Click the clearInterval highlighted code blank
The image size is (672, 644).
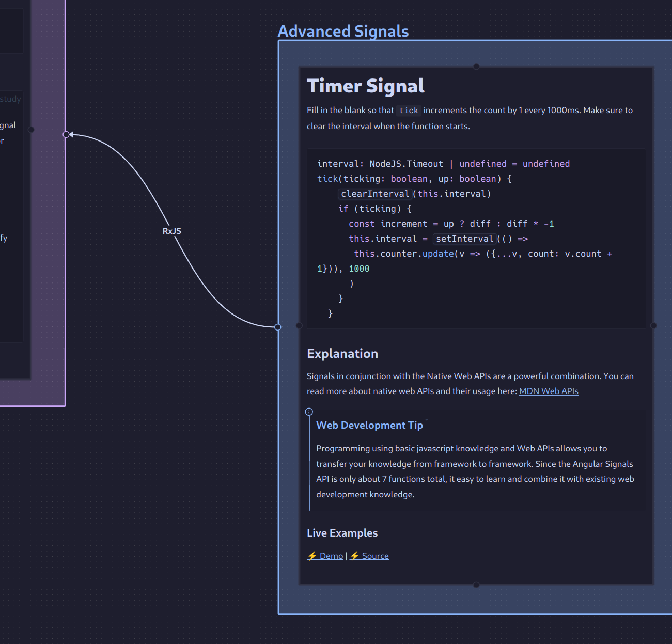(x=374, y=194)
